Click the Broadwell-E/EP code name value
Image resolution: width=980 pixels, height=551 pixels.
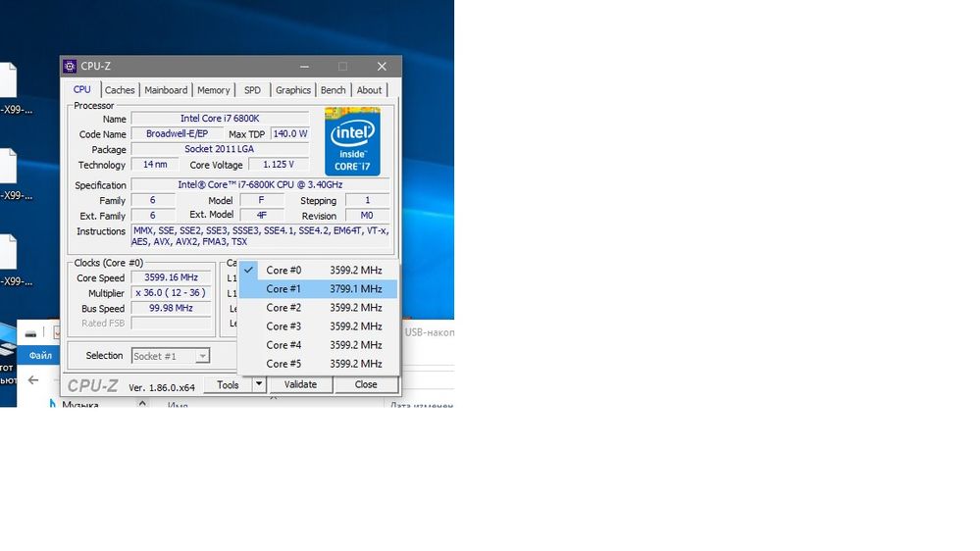[x=177, y=133]
